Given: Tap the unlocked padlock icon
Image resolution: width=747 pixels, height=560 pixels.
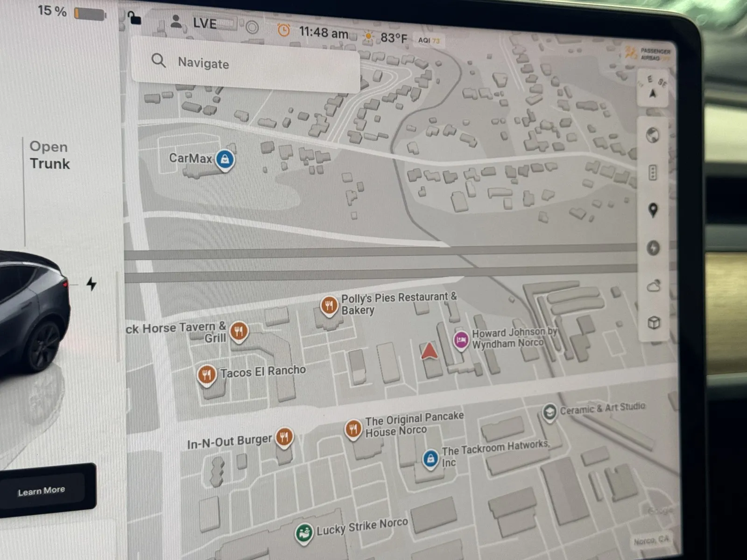Looking at the screenshot, I should [x=134, y=18].
